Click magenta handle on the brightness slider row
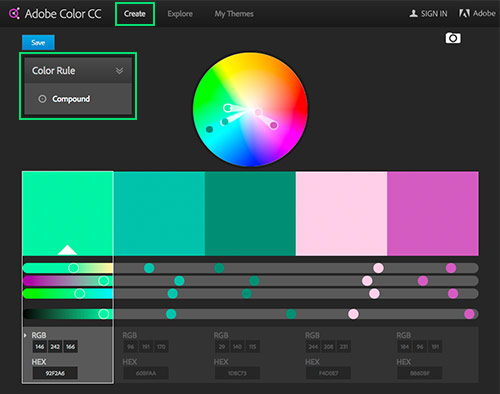This screenshot has width=500, height=394. (469, 314)
